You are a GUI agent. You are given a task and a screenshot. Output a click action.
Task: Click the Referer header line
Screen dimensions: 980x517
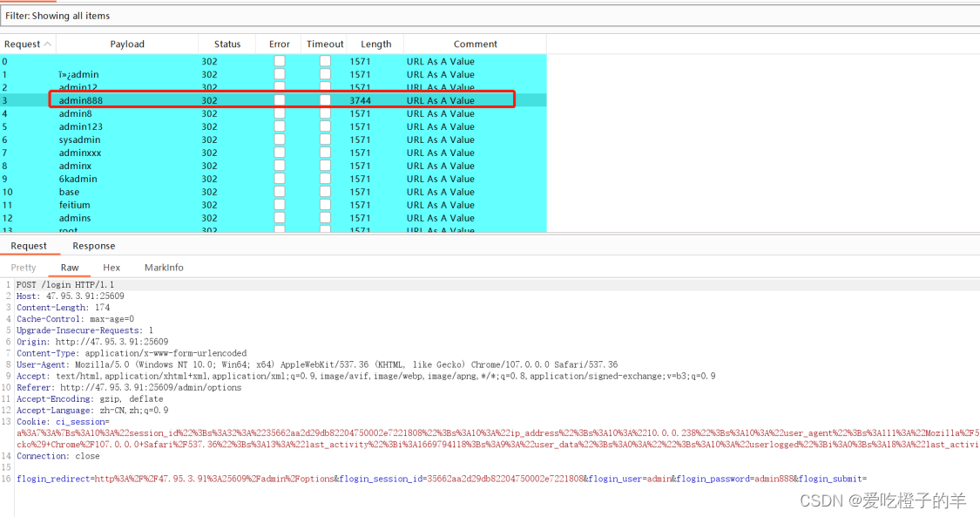click(129, 387)
